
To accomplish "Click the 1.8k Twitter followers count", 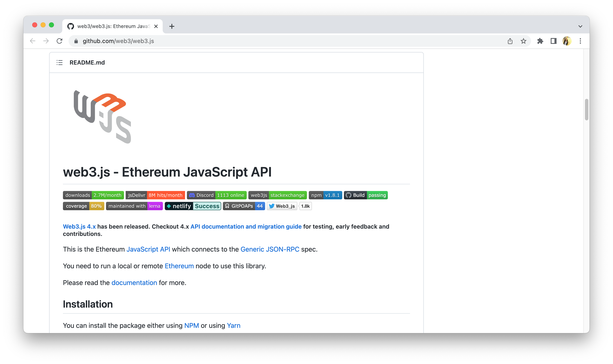I will [305, 206].
